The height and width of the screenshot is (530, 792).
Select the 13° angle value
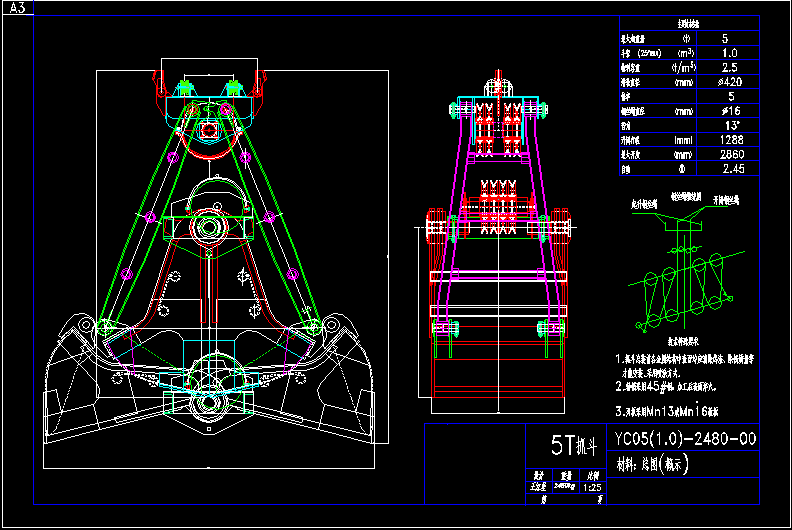click(x=732, y=125)
